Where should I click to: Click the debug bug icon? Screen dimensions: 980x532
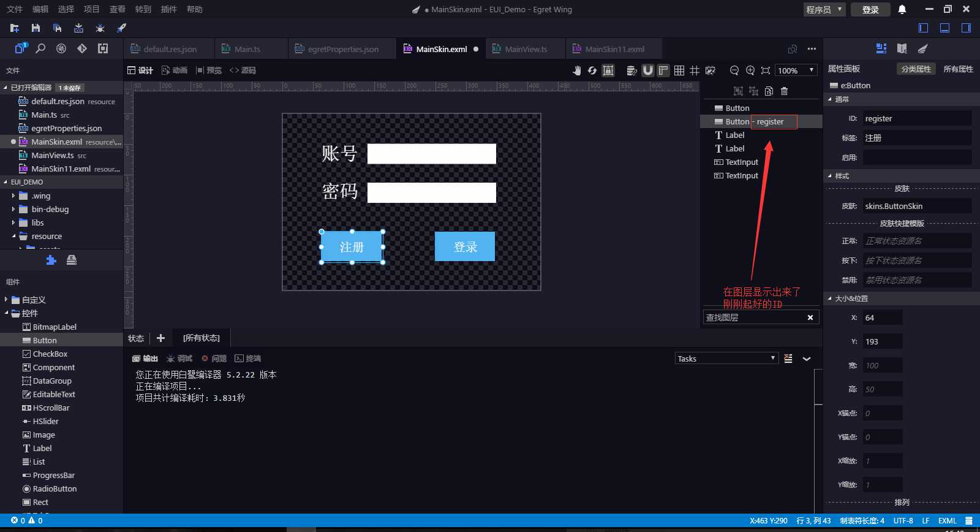[100, 28]
